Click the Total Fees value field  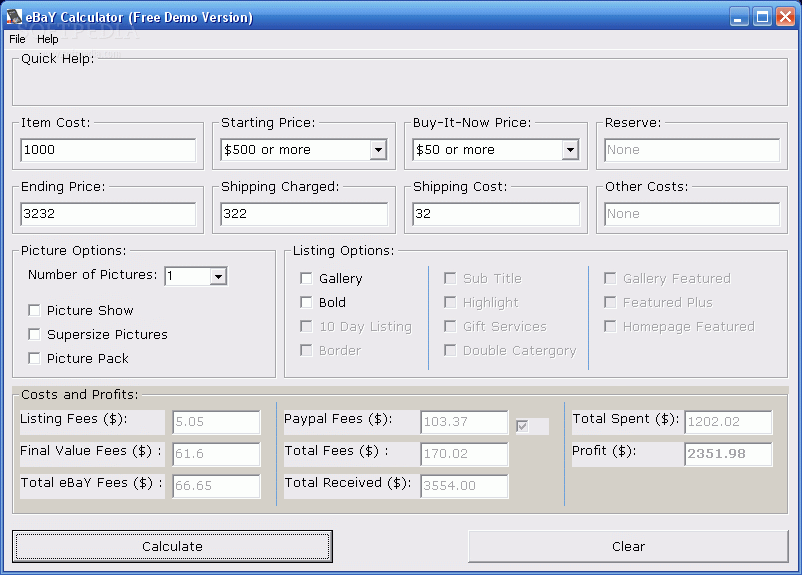pyautogui.click(x=464, y=454)
